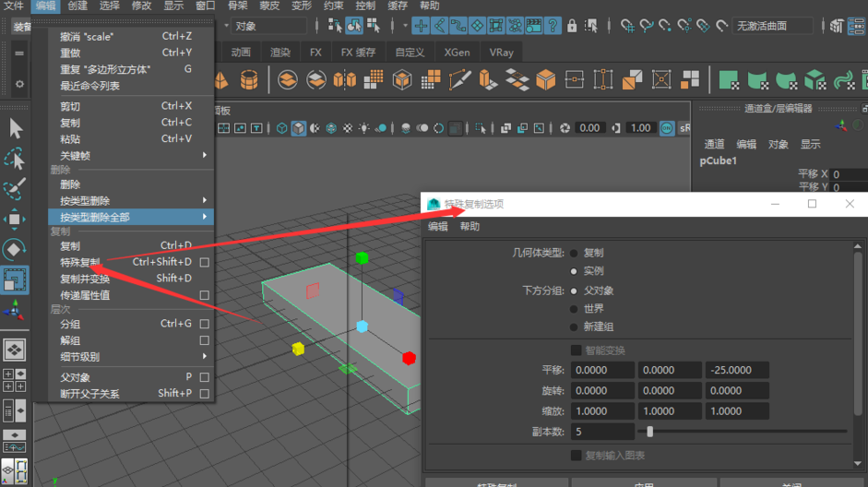Open the 创建 menu in menu bar
This screenshot has height=487, width=868.
coord(77,6)
